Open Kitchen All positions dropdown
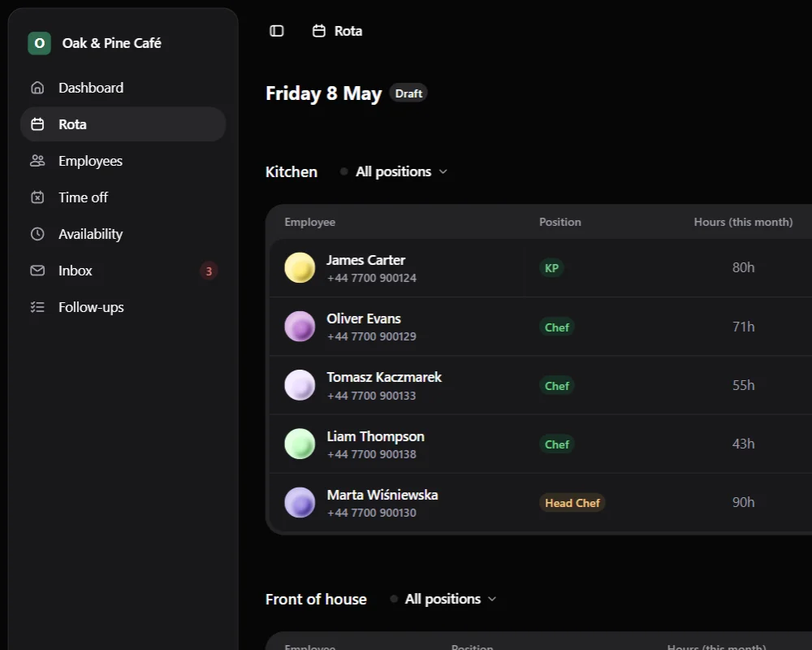This screenshot has height=650, width=812. (395, 171)
